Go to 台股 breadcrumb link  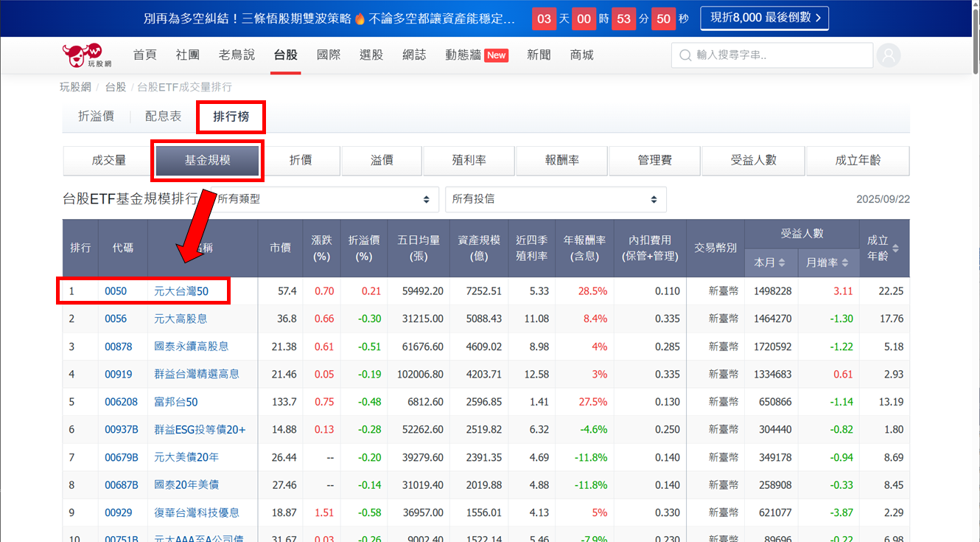point(115,87)
